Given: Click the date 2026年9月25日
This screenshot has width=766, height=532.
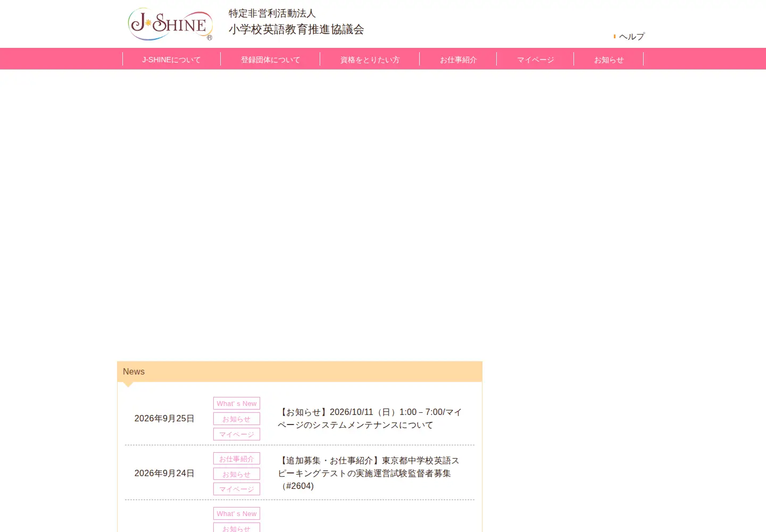Looking at the screenshot, I should coord(164,419).
